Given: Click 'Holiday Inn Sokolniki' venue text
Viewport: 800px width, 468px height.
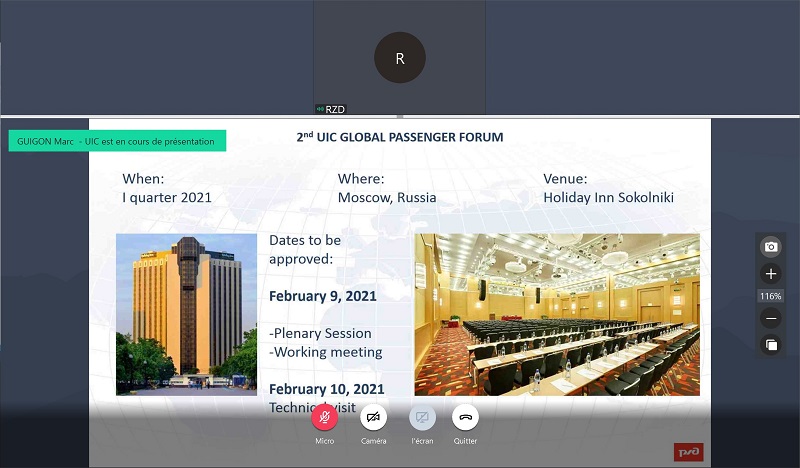Looking at the screenshot, I should (x=608, y=198).
